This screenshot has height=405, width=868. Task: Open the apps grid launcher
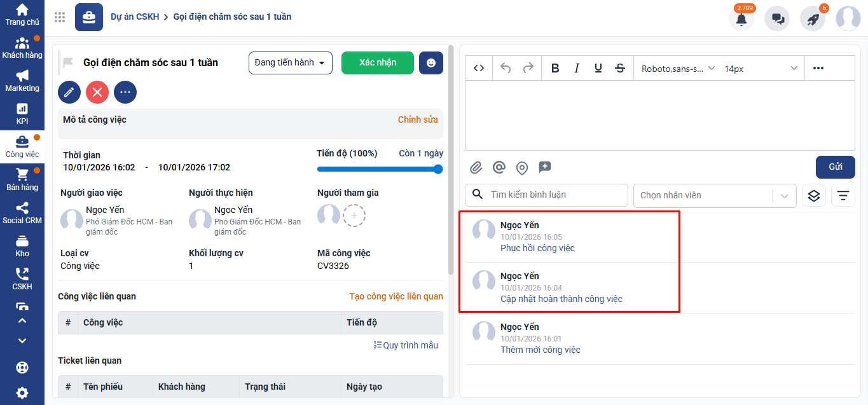pyautogui.click(x=60, y=17)
